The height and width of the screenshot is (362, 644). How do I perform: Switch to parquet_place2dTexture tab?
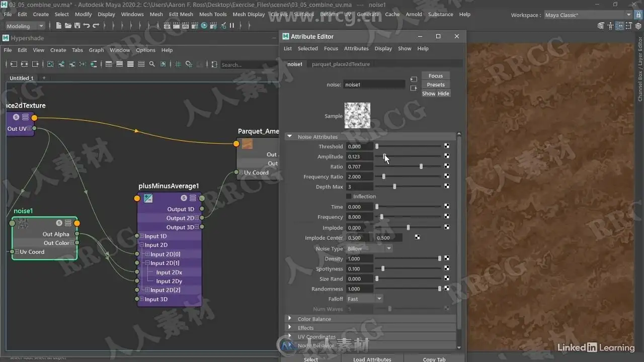coord(341,64)
